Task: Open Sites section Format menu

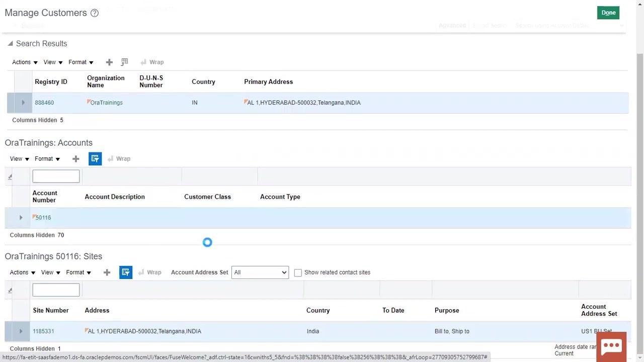Action: tap(78, 273)
